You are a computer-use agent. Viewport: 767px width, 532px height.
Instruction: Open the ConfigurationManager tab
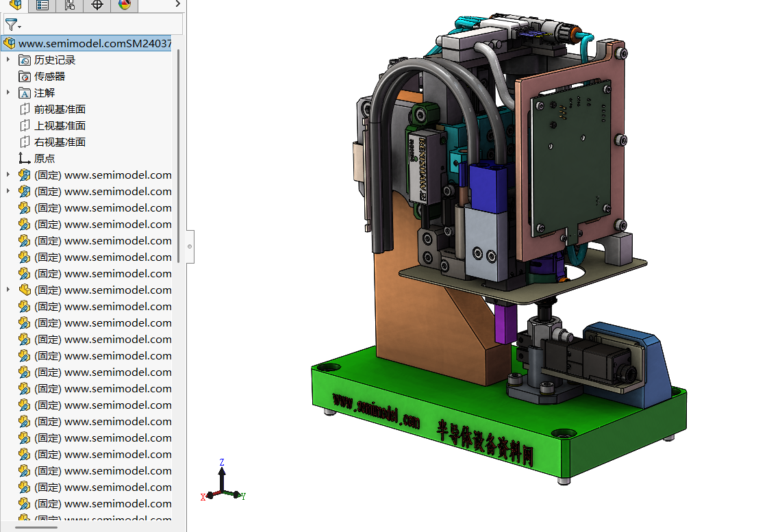[70, 5]
